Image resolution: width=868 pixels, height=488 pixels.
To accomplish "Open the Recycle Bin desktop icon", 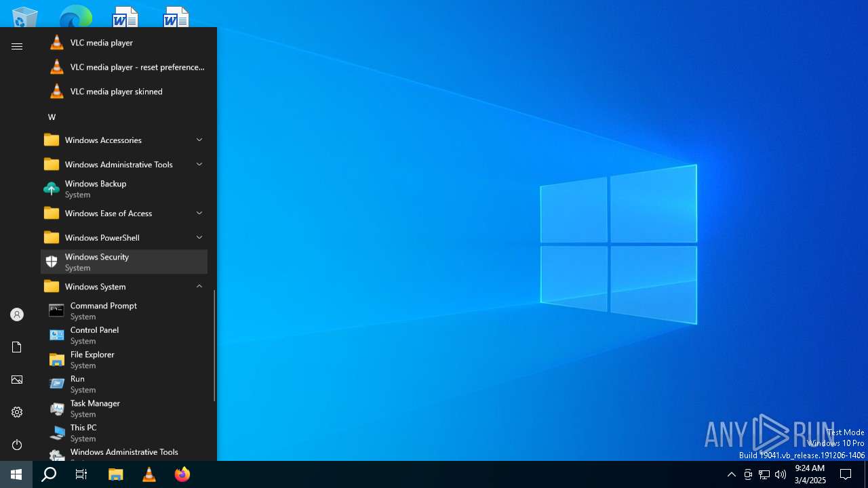I will click(25, 16).
